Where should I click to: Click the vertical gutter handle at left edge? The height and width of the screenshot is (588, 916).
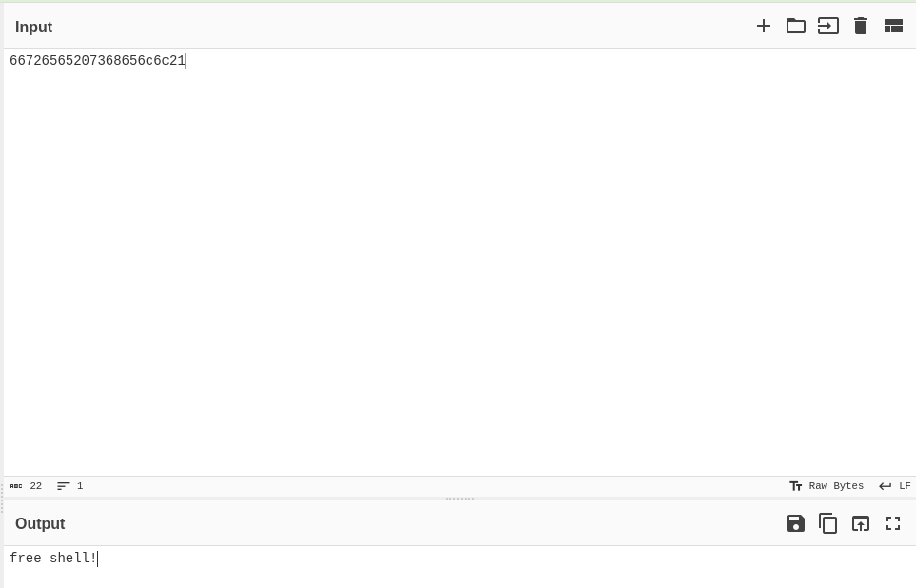[x=2, y=504]
